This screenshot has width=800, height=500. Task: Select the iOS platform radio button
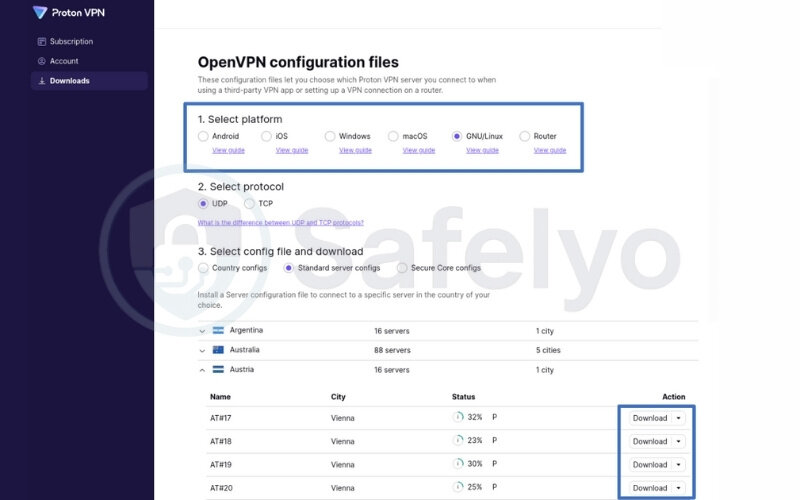(266, 136)
